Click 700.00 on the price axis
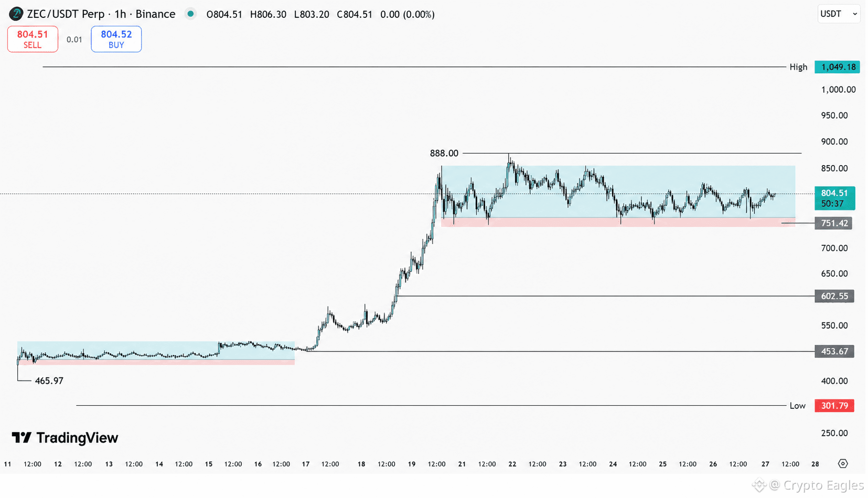The height and width of the screenshot is (498, 868). [x=834, y=248]
